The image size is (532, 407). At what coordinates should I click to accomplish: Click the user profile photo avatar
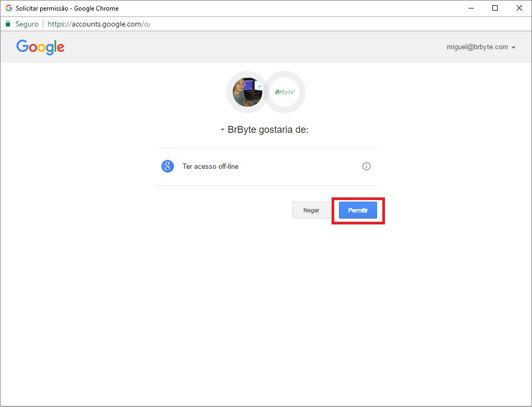247,92
